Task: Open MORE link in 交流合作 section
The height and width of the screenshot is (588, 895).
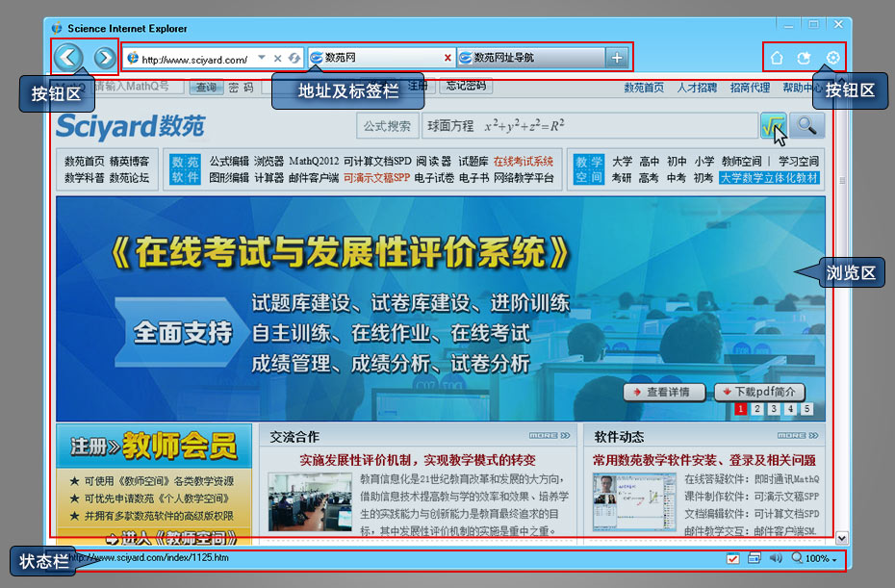Action: tap(550, 436)
